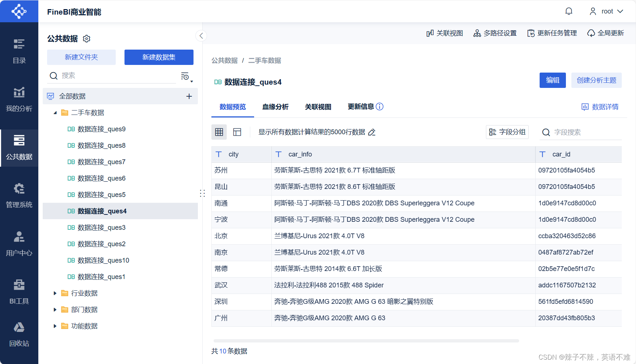
Task: Switch to the 数据预览 tab
Action: pos(233,107)
